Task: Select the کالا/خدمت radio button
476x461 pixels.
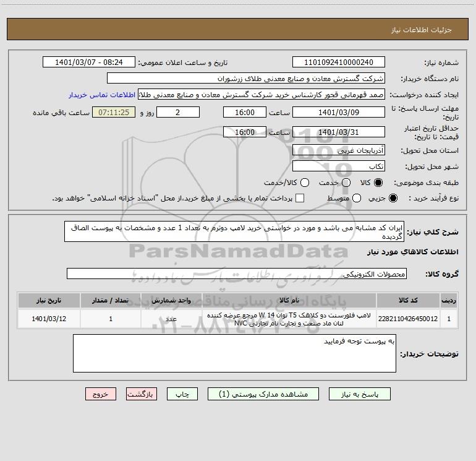Action: tap(305, 183)
